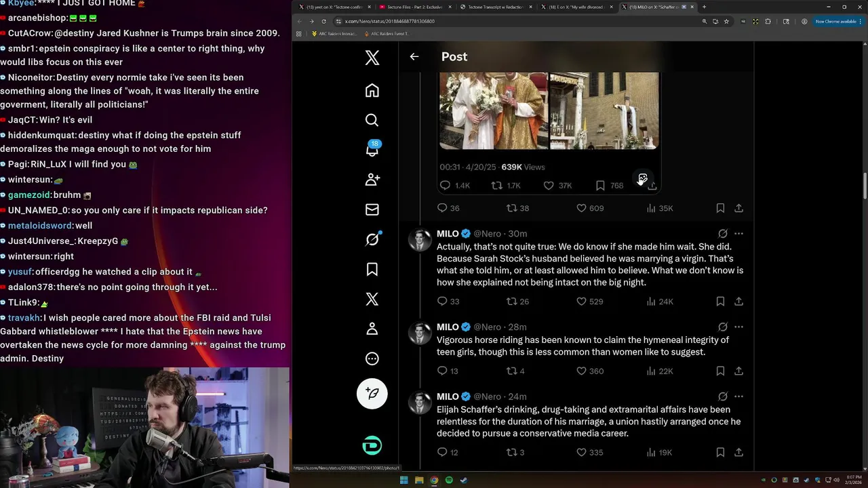Reply to the 'Vigorous horse riding' post
Viewport: 868px width, 488px height.
coord(442,371)
